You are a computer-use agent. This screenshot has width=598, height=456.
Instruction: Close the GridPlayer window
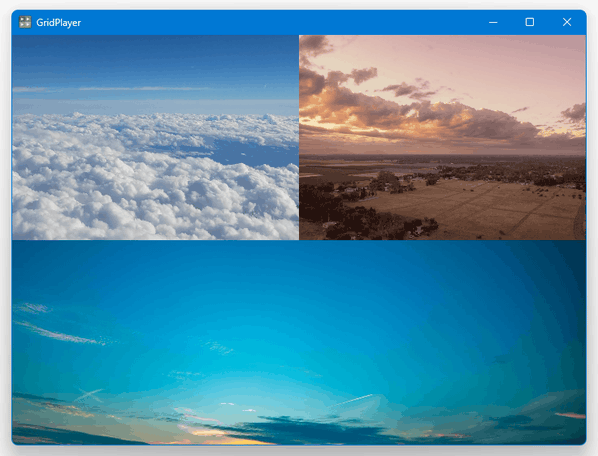click(x=567, y=22)
